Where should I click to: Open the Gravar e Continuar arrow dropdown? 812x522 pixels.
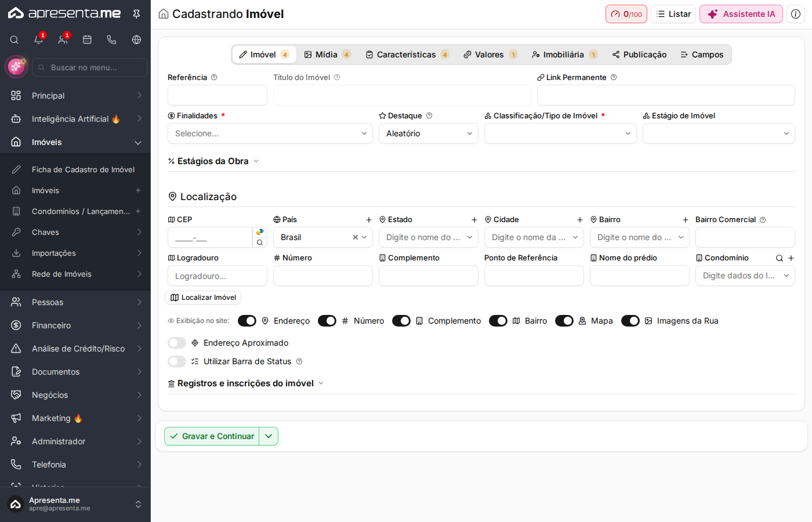tap(269, 436)
